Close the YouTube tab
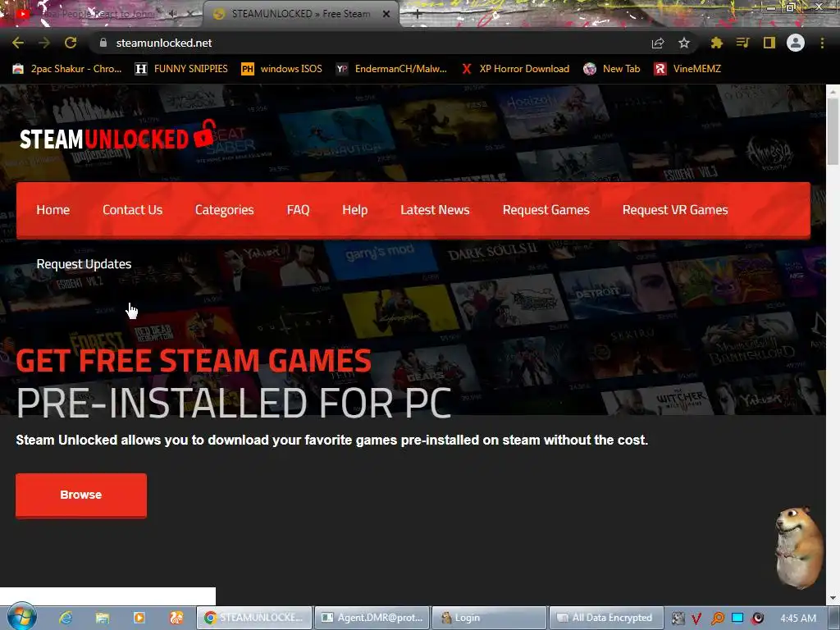The width and height of the screenshot is (840, 630). click(x=190, y=14)
